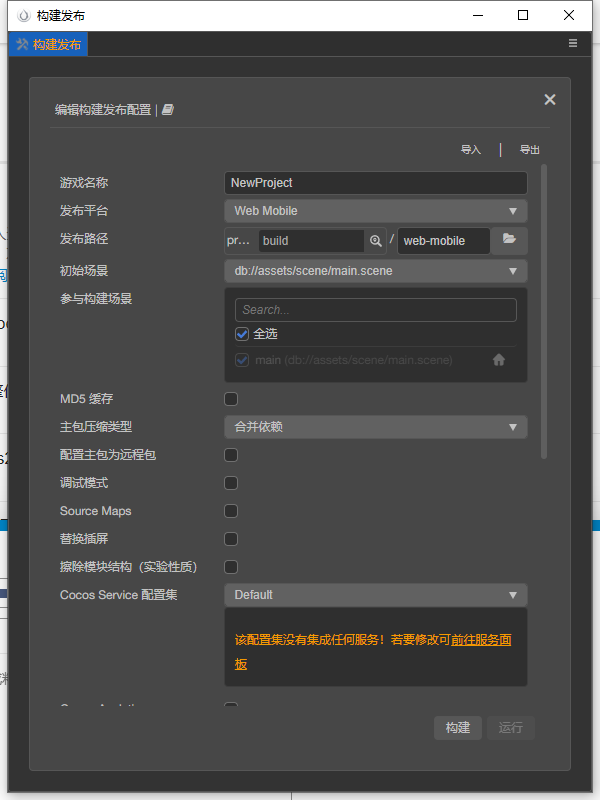The height and width of the screenshot is (800, 600).
Task: Enable the Source Maps checkbox
Action: point(231,511)
